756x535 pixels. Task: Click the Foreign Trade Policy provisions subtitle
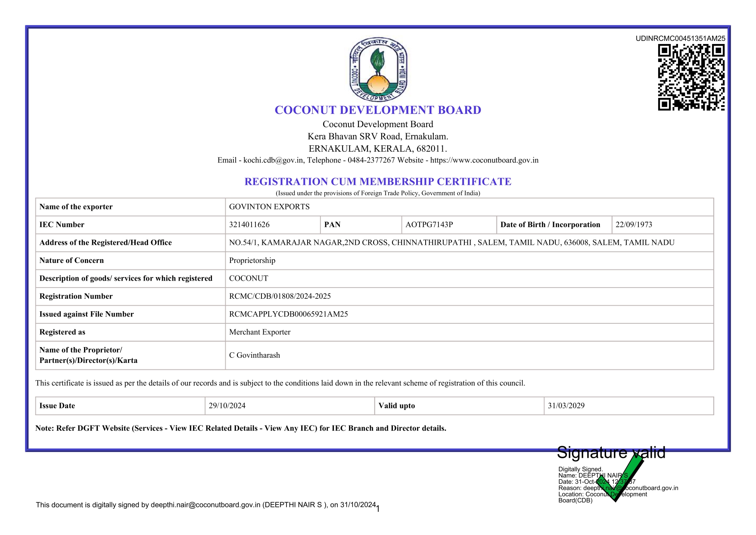(x=378, y=193)
